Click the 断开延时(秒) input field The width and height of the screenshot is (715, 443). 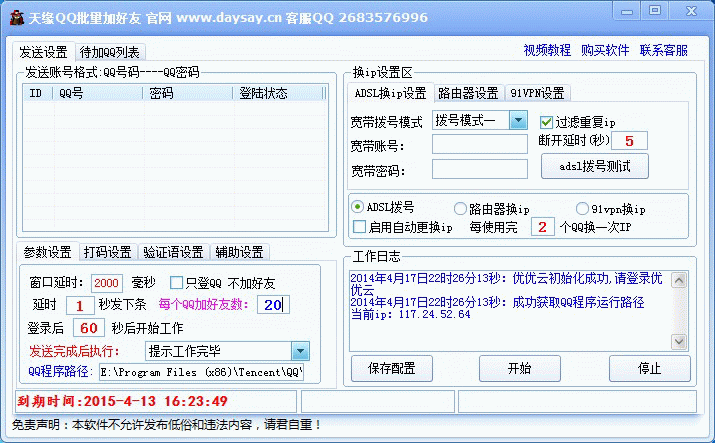coord(629,141)
